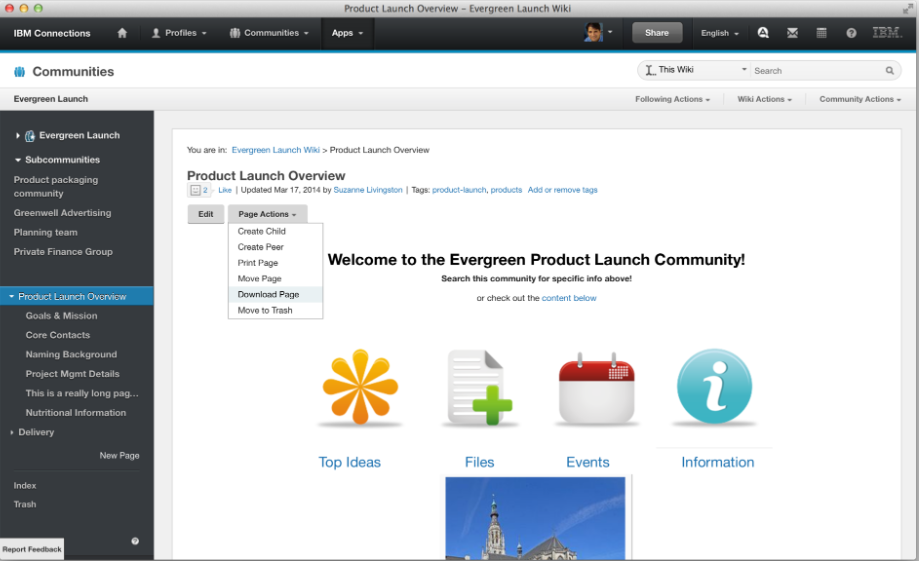
Task: Open the help question mark icon
Action: [851, 33]
